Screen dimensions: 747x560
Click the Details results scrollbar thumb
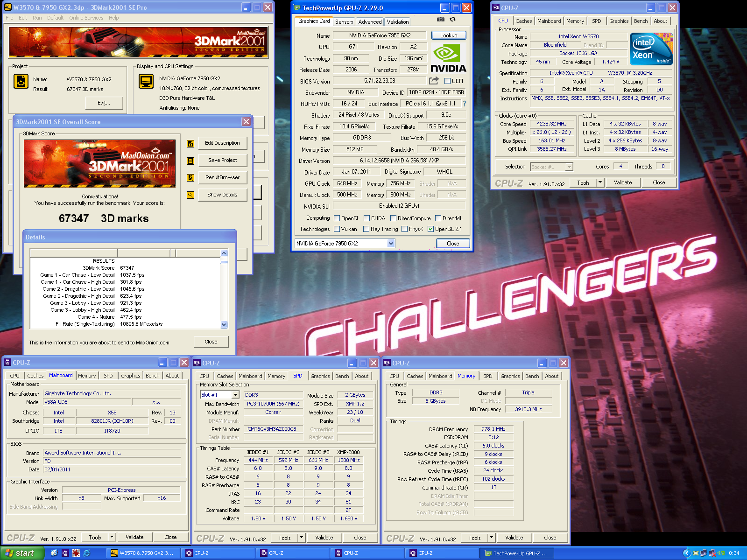click(x=224, y=262)
